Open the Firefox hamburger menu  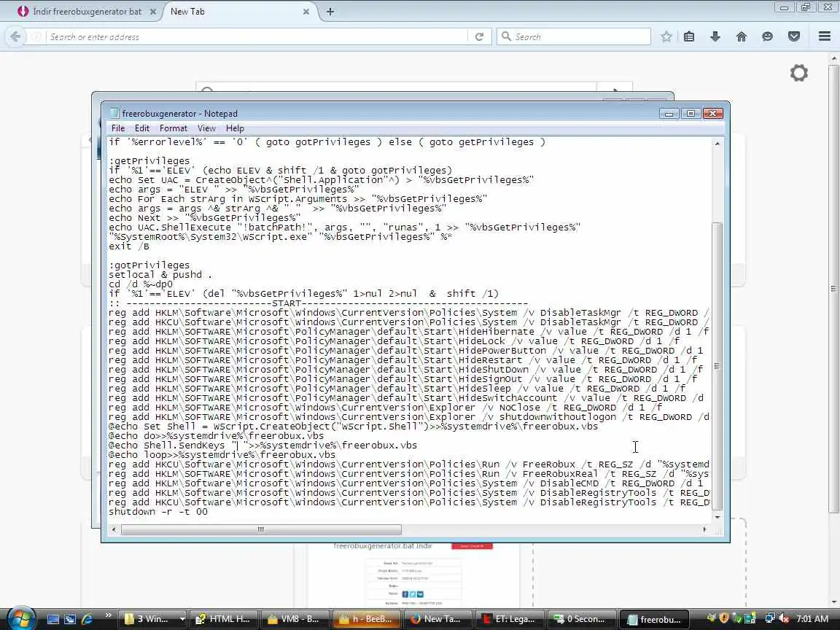click(825, 36)
